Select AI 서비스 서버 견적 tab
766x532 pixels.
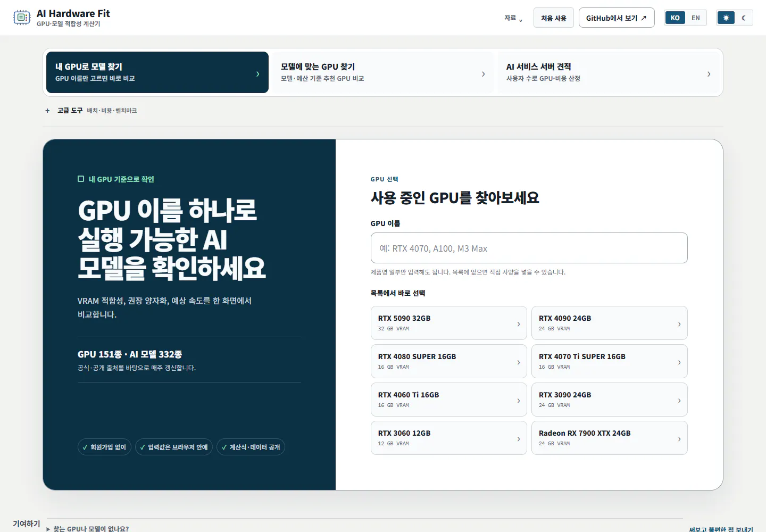[609, 72]
